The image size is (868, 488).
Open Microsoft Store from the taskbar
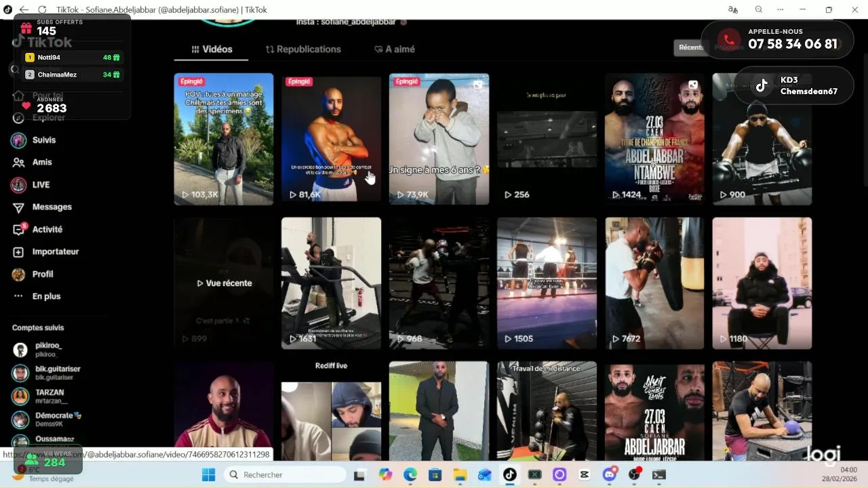[x=435, y=474]
